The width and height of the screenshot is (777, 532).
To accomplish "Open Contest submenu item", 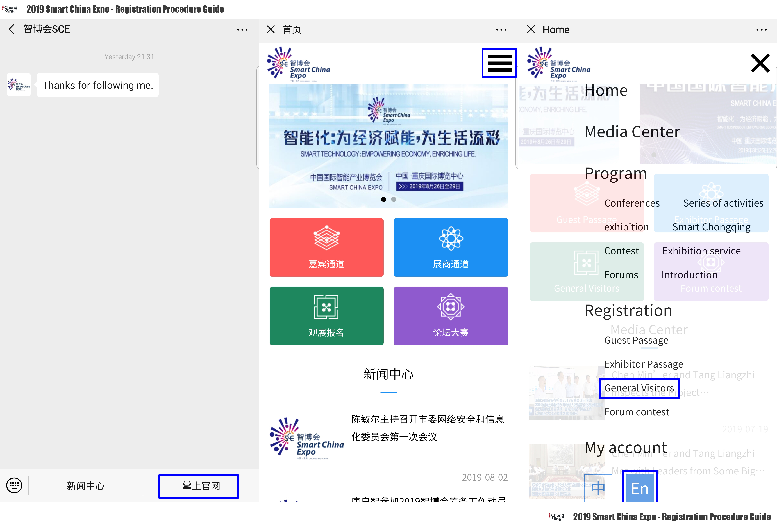I will pos(621,251).
